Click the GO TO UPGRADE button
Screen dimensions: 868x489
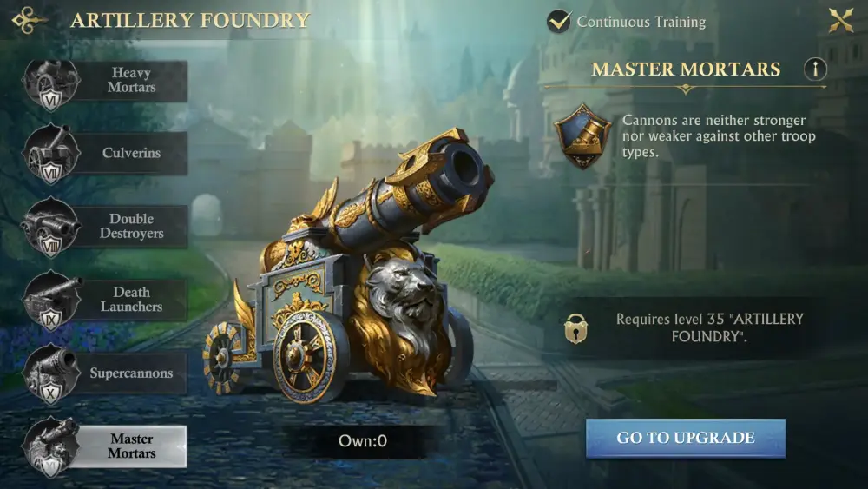[x=686, y=438]
